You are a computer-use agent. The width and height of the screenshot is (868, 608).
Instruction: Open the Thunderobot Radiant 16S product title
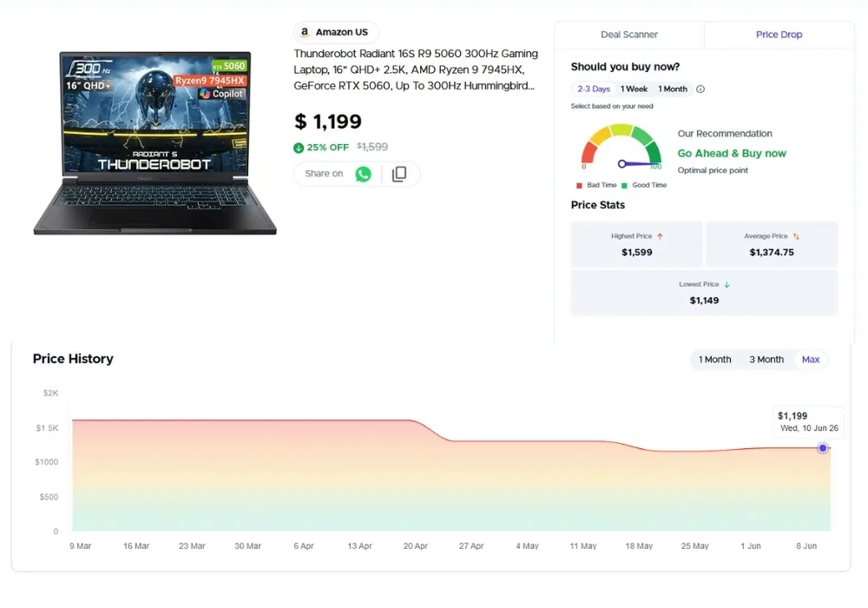(x=415, y=69)
